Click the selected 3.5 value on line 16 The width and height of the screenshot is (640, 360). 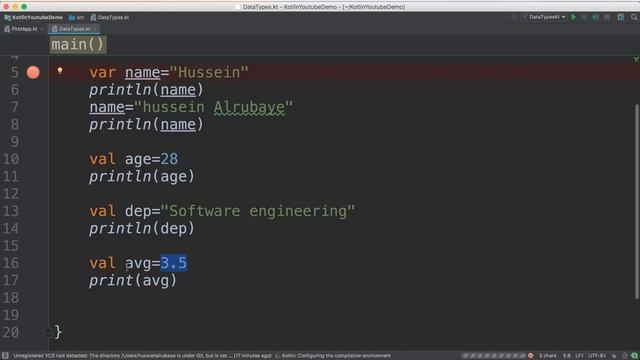tap(173, 263)
